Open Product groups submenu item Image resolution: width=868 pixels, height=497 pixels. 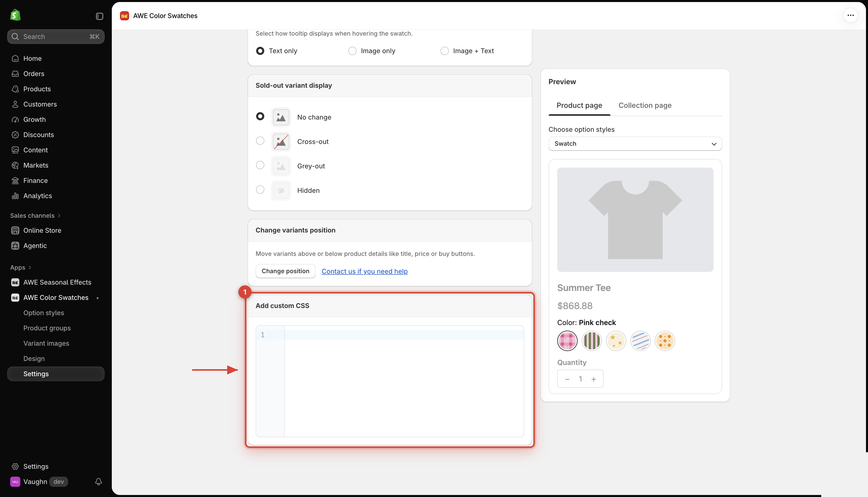(x=47, y=328)
